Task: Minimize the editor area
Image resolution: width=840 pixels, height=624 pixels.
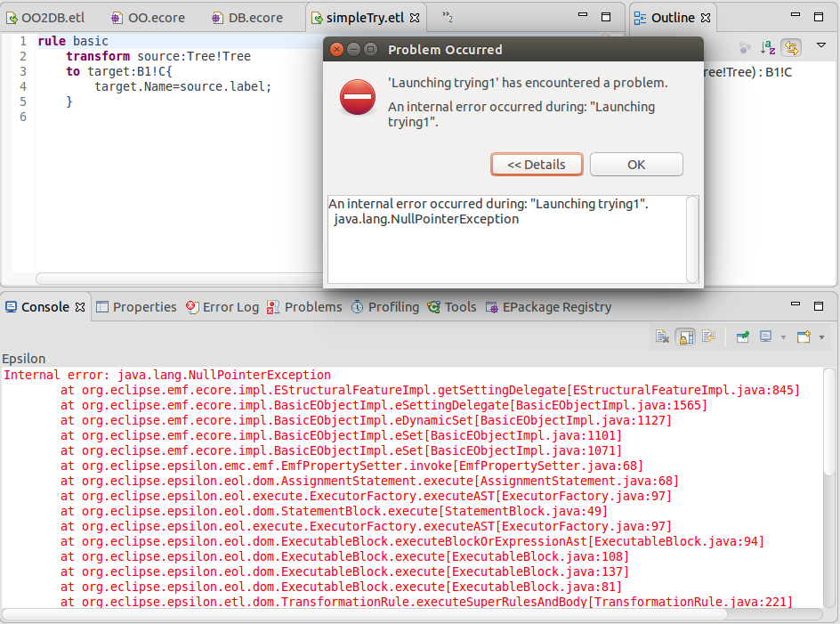Action: tap(583, 15)
